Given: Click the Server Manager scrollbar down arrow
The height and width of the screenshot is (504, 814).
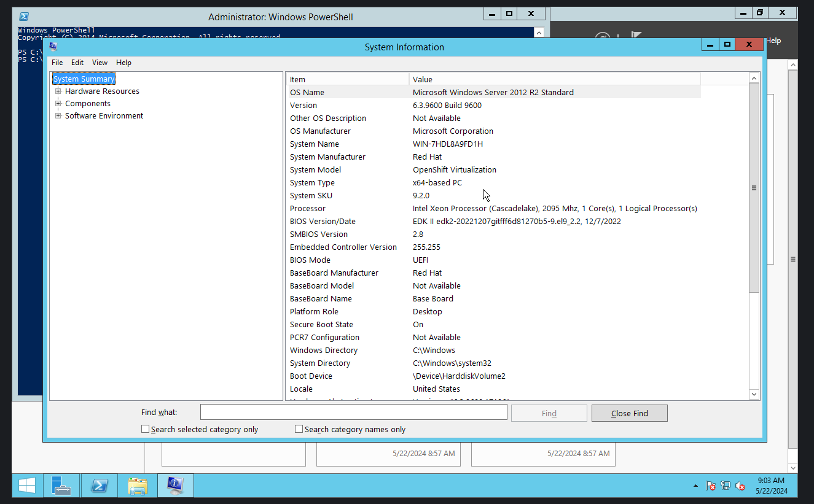Looking at the screenshot, I should [792, 468].
